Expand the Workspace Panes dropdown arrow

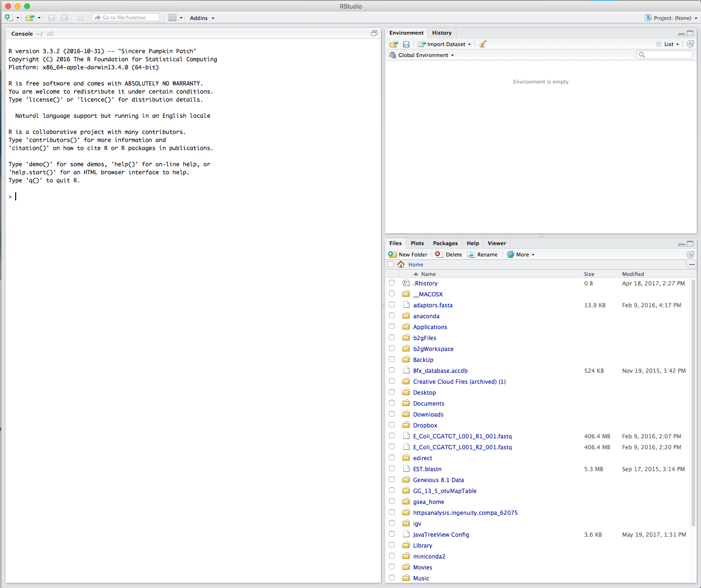[181, 18]
